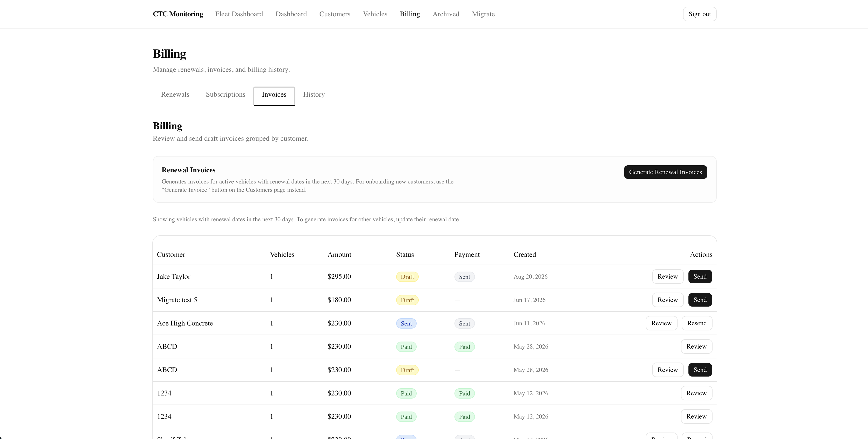The width and height of the screenshot is (868, 439).
Task: Resend the Ace High Concrete invoice
Action: [x=697, y=323]
